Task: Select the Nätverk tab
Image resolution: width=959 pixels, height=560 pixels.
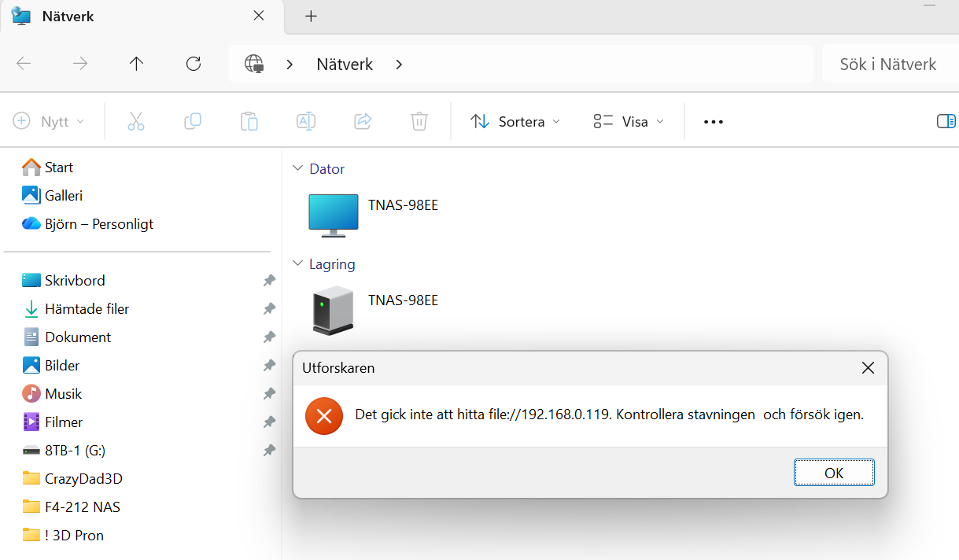Action: (142, 17)
